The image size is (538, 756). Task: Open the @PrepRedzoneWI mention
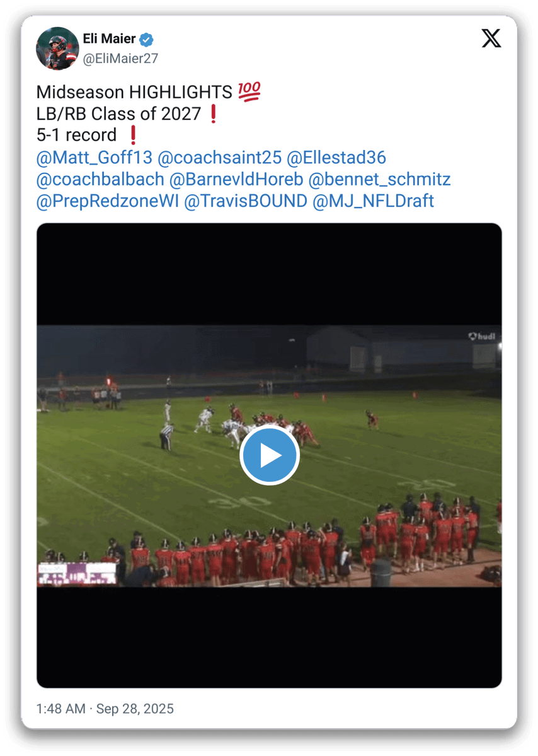coord(108,201)
